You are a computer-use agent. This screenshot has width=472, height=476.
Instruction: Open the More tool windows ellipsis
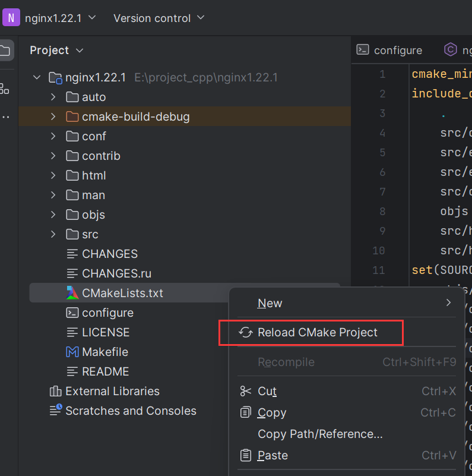(6, 117)
